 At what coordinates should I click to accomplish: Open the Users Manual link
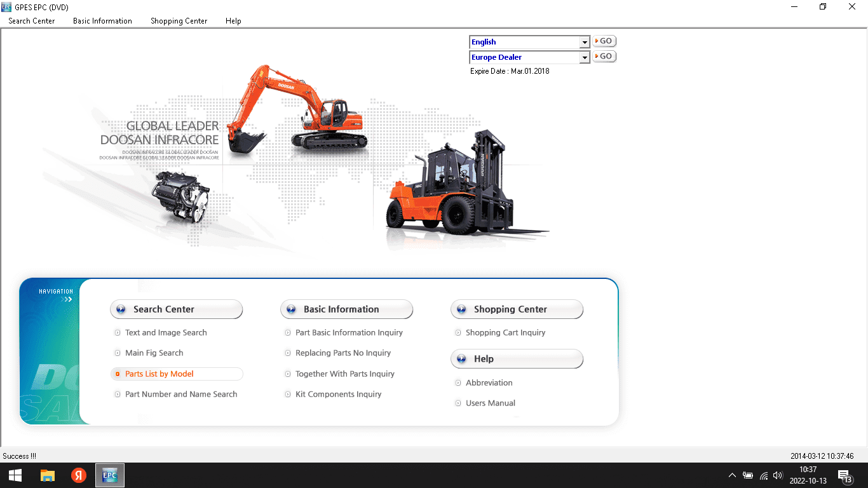point(490,403)
